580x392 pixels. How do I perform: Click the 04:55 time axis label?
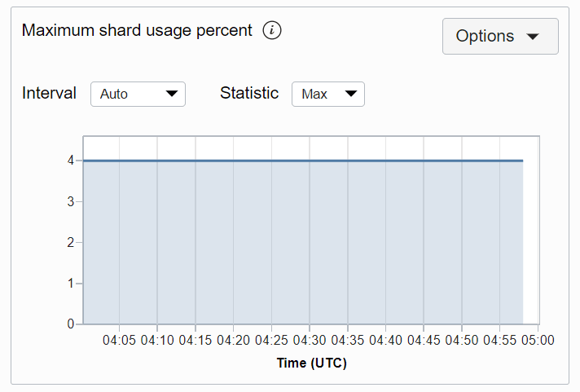click(x=499, y=340)
